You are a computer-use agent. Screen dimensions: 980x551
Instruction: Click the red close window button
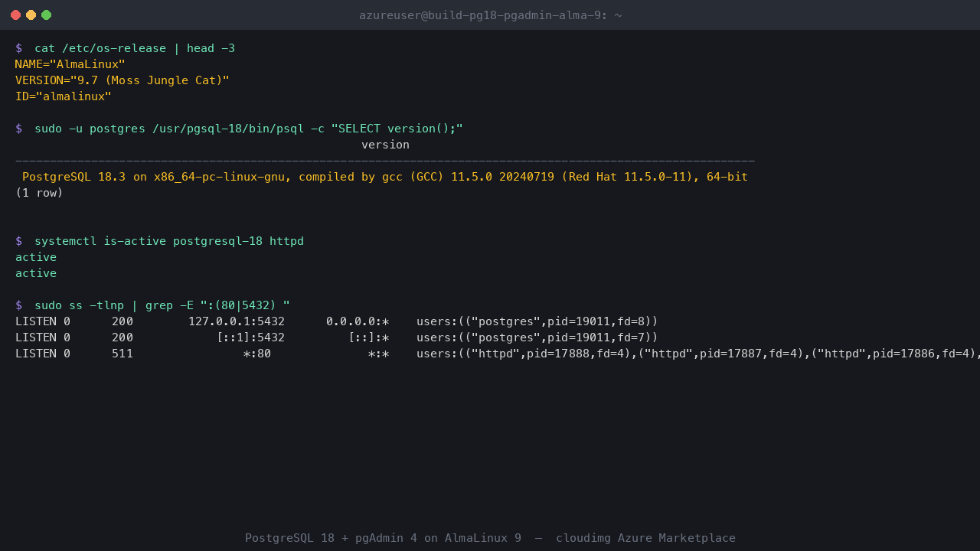(15, 15)
